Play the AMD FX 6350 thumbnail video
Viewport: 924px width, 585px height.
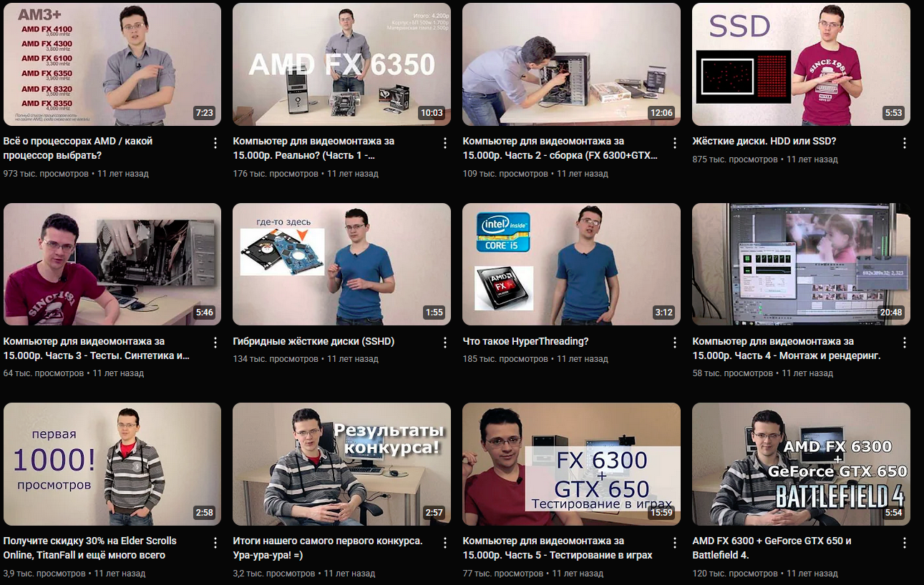click(342, 64)
